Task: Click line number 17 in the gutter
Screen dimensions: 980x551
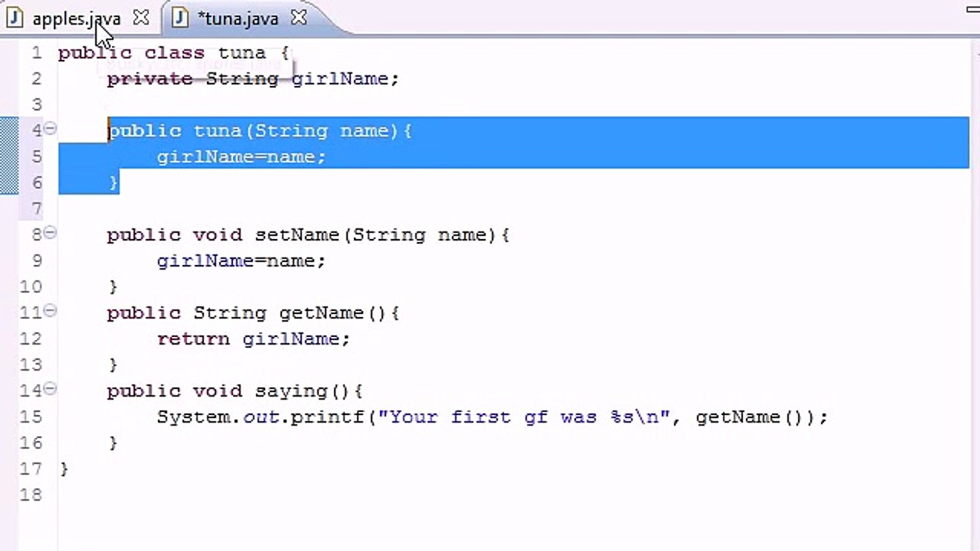Action: [x=32, y=469]
